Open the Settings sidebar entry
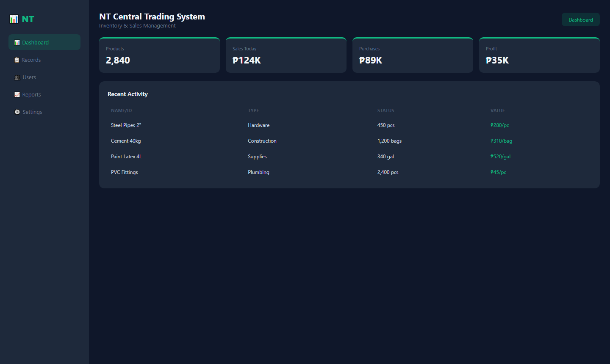The image size is (610, 364). pos(44,112)
